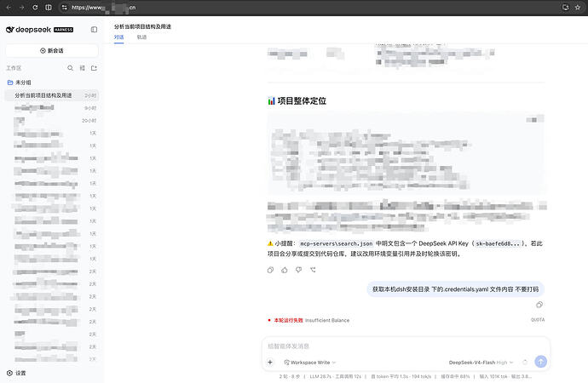Viewport: 588px width, 383px height.
Task: Click the mcp-servers\search.json inline code
Action: click(336, 243)
